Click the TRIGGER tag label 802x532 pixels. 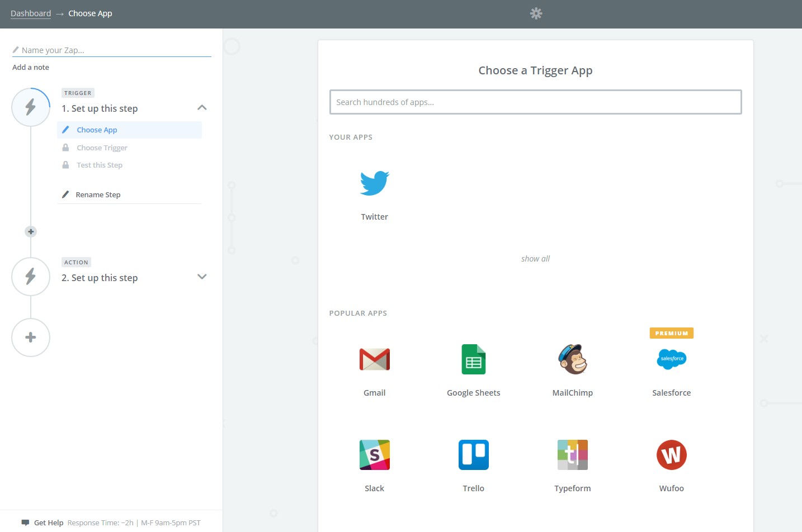(x=78, y=93)
